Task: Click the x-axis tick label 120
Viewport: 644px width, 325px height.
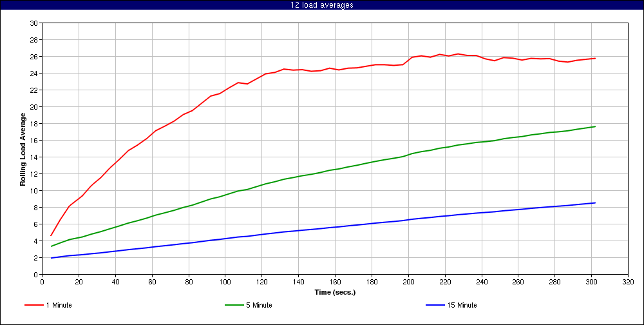Action: (261, 282)
